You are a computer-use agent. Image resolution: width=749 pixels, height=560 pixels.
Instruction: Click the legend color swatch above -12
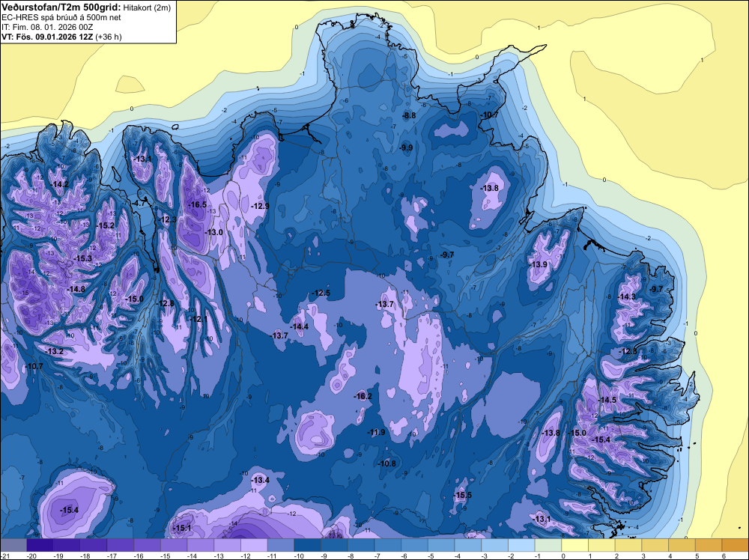click(x=254, y=545)
